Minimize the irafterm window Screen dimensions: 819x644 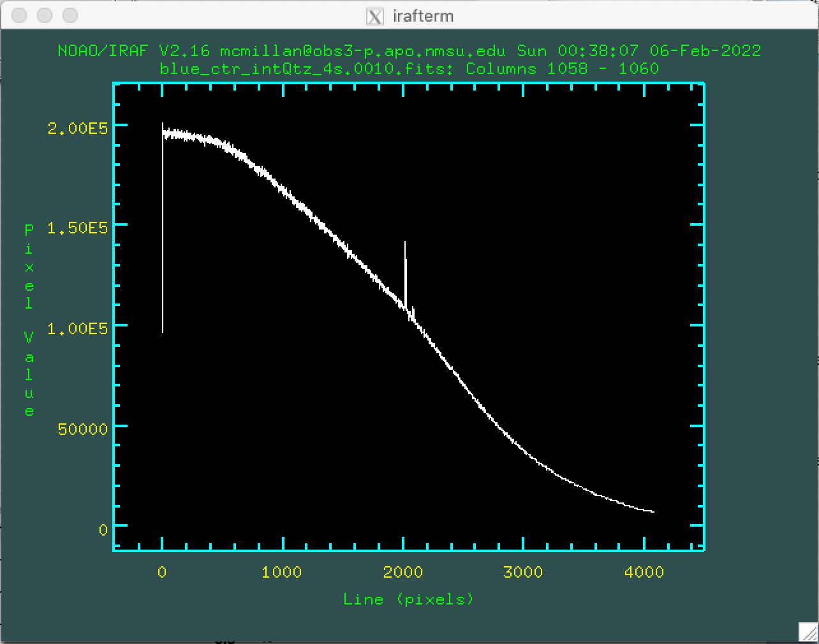pyautogui.click(x=45, y=15)
